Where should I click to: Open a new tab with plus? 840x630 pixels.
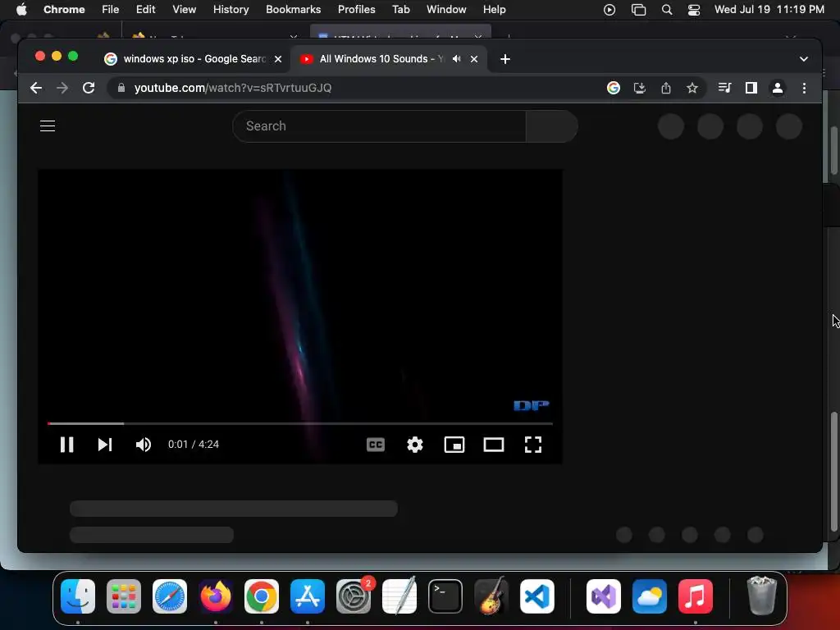(504, 59)
